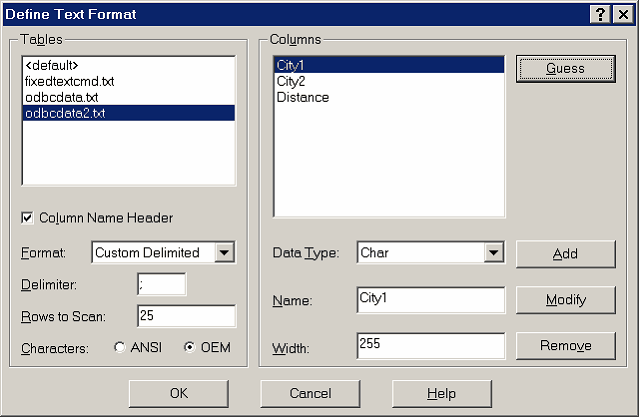Screen dimensions: 639x417
Task: Click the Add column button
Action: [x=565, y=254]
